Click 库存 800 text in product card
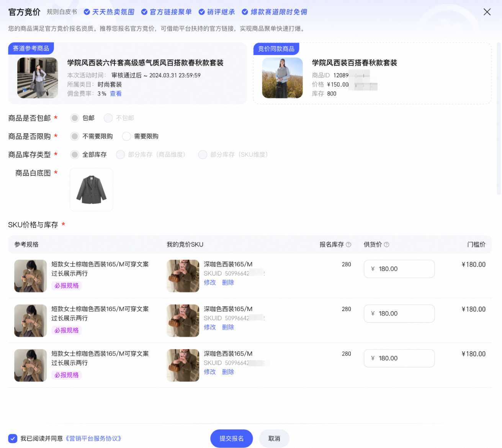502x448 pixels. coord(324,94)
